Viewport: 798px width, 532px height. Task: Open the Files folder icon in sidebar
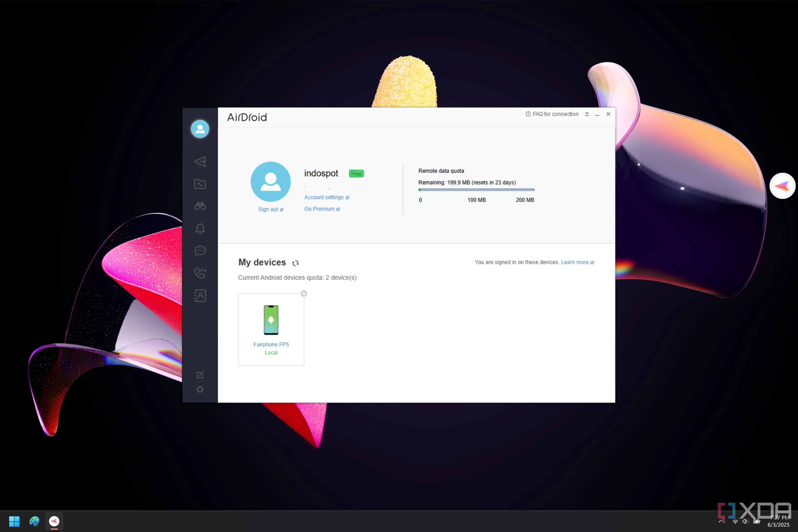coord(200,184)
